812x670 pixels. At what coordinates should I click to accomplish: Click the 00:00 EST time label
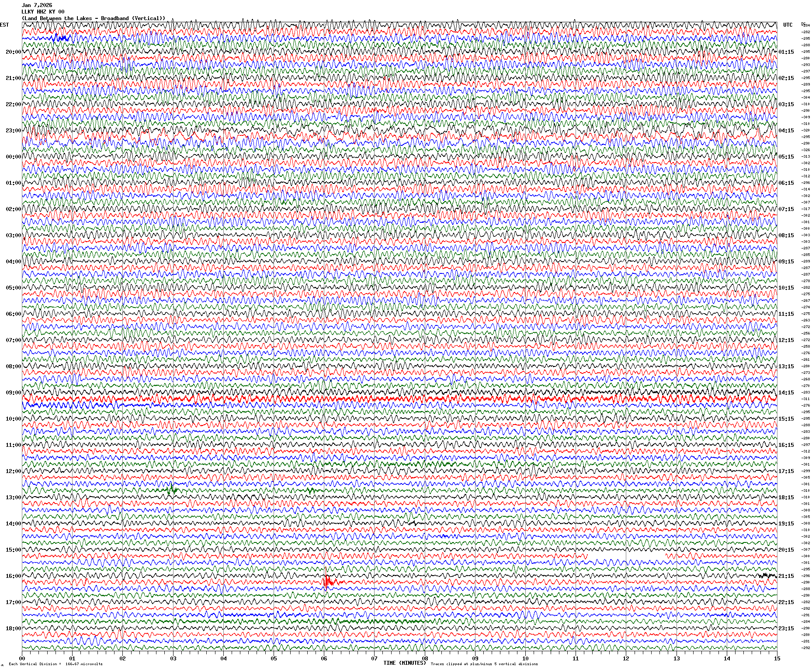(13, 157)
